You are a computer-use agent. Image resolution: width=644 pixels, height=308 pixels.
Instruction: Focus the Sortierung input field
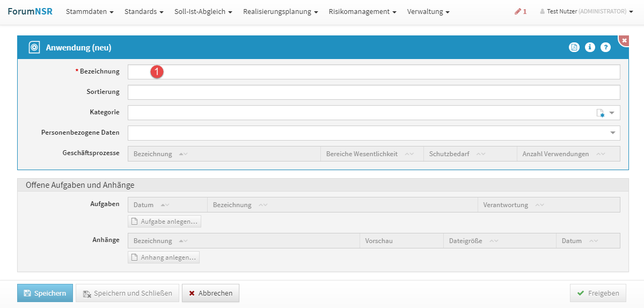tap(374, 92)
